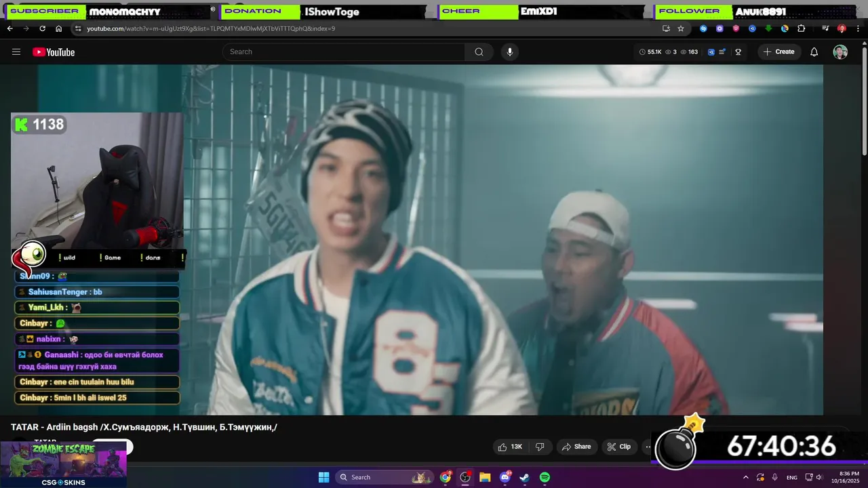Show hidden tray icons chevron
868x488 pixels.
click(746, 477)
